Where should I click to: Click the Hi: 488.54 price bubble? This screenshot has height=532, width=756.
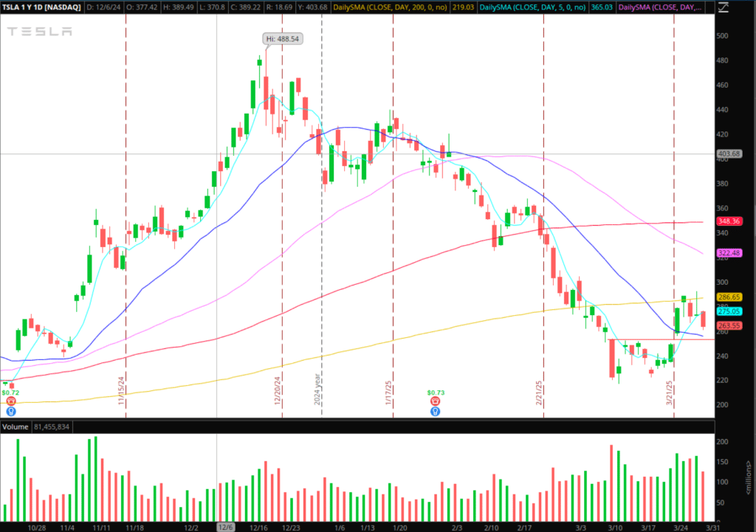[x=283, y=38]
